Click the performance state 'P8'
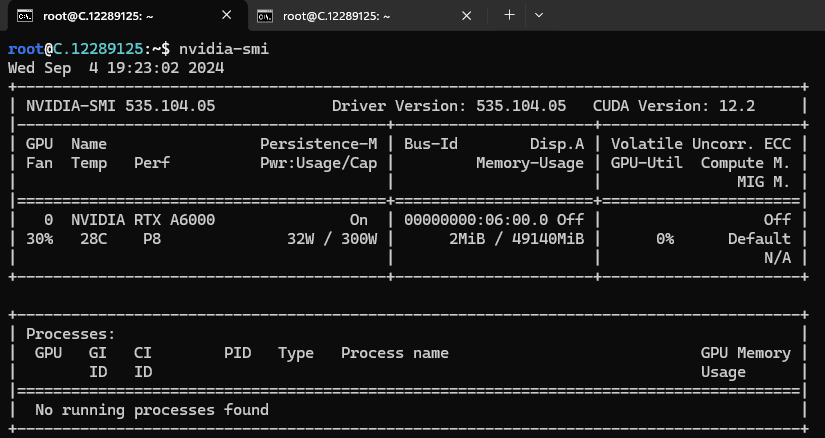Image resolution: width=825 pixels, height=438 pixels. tap(152, 238)
